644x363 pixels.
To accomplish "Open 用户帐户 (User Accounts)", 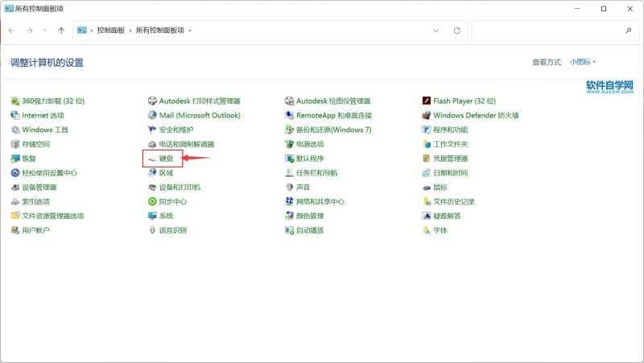I will click(35, 230).
